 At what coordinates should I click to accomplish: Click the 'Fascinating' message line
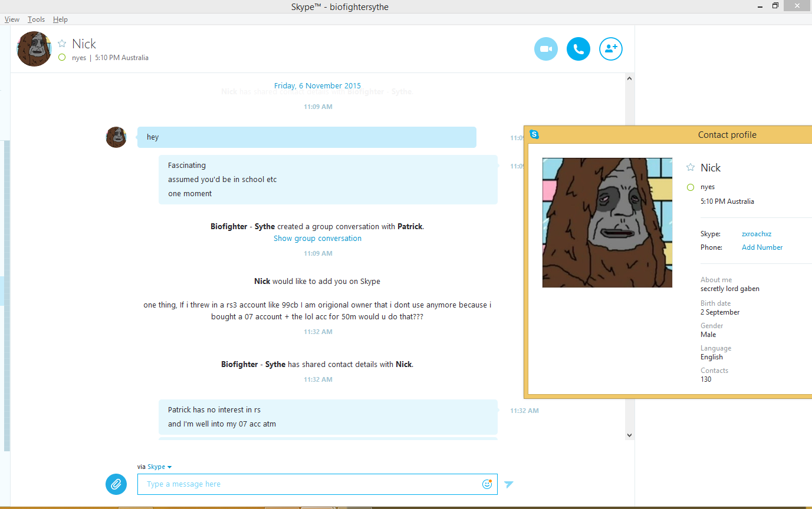(187, 166)
